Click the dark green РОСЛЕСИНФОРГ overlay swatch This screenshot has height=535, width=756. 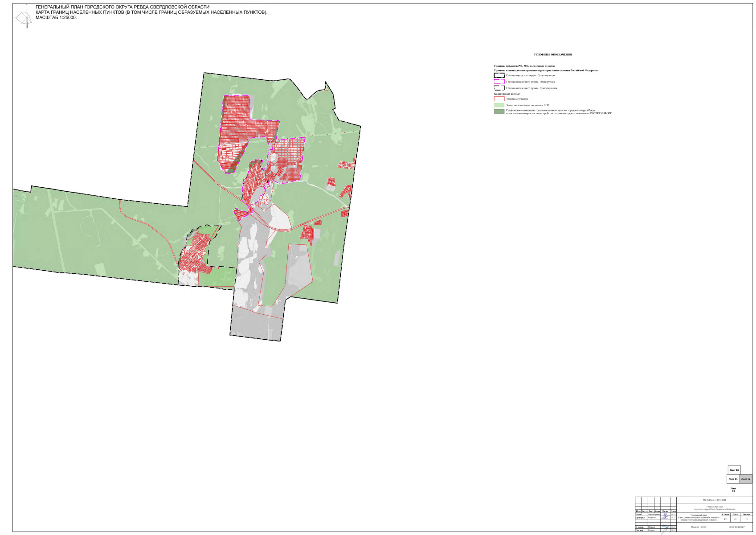499,111
